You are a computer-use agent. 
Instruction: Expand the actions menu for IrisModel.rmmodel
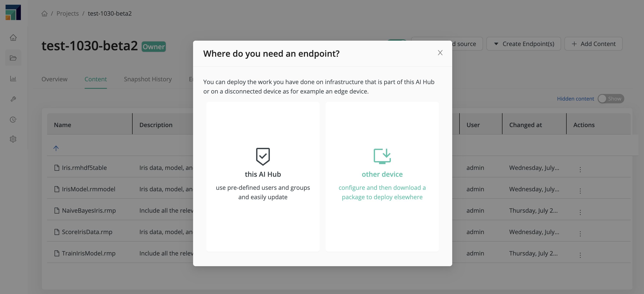(x=580, y=189)
